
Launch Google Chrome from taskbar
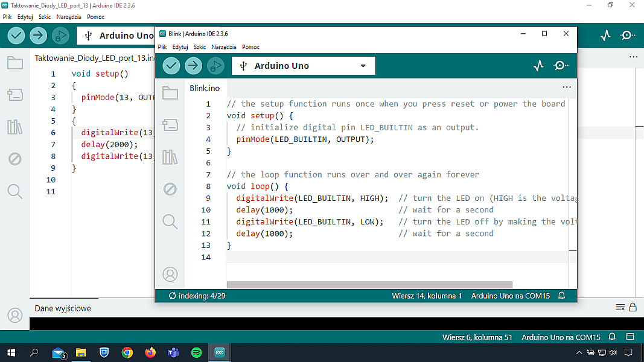pos(127,352)
